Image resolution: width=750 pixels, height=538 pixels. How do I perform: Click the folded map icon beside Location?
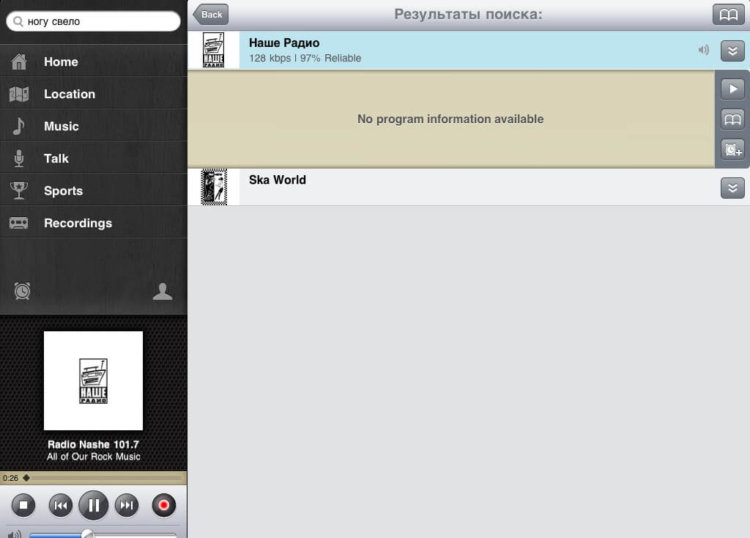19,94
